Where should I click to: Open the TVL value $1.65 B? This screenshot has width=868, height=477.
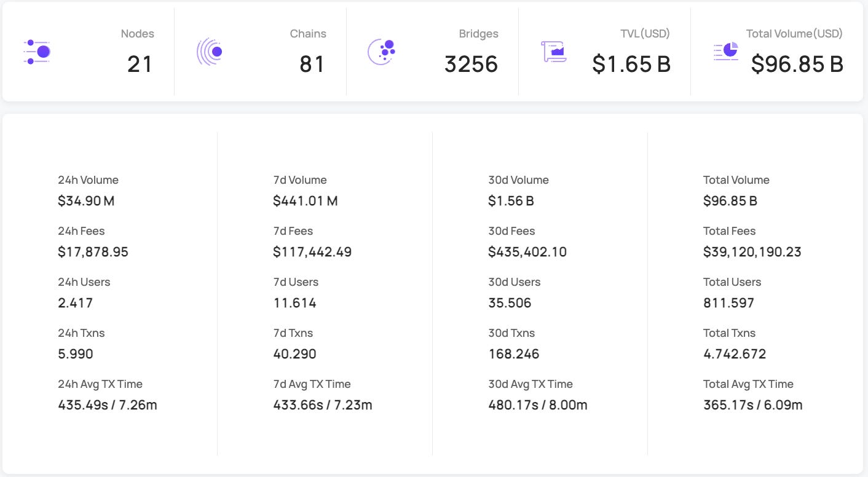tap(631, 64)
